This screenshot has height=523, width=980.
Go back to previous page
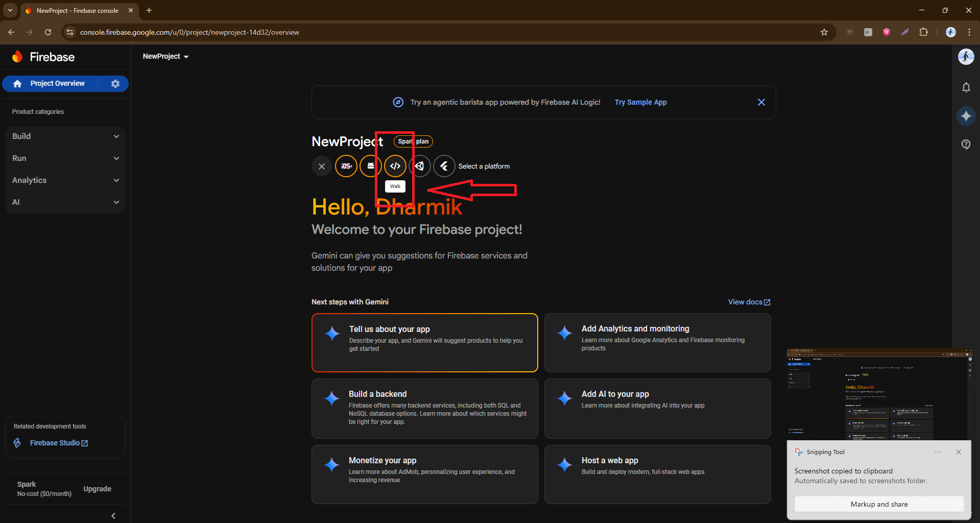(x=11, y=32)
